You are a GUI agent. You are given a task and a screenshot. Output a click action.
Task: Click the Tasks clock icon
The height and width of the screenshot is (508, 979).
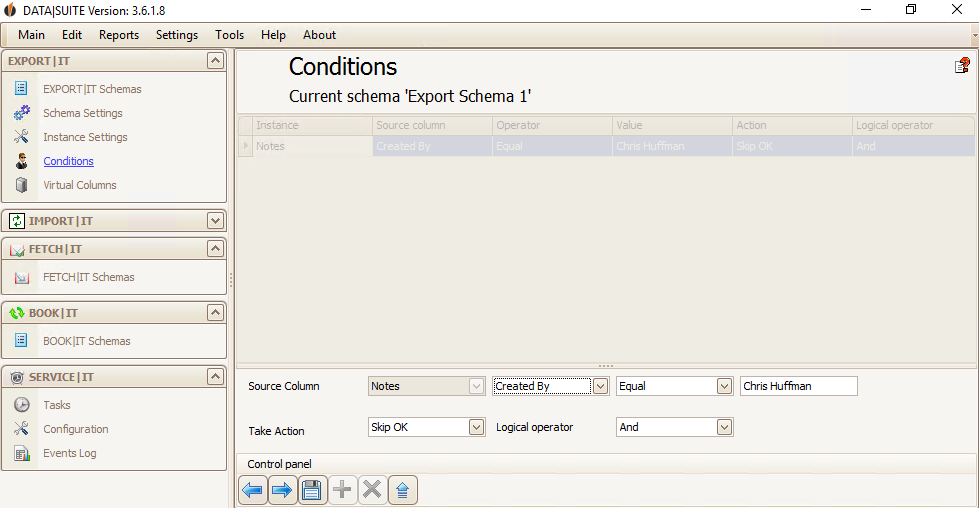pos(22,404)
